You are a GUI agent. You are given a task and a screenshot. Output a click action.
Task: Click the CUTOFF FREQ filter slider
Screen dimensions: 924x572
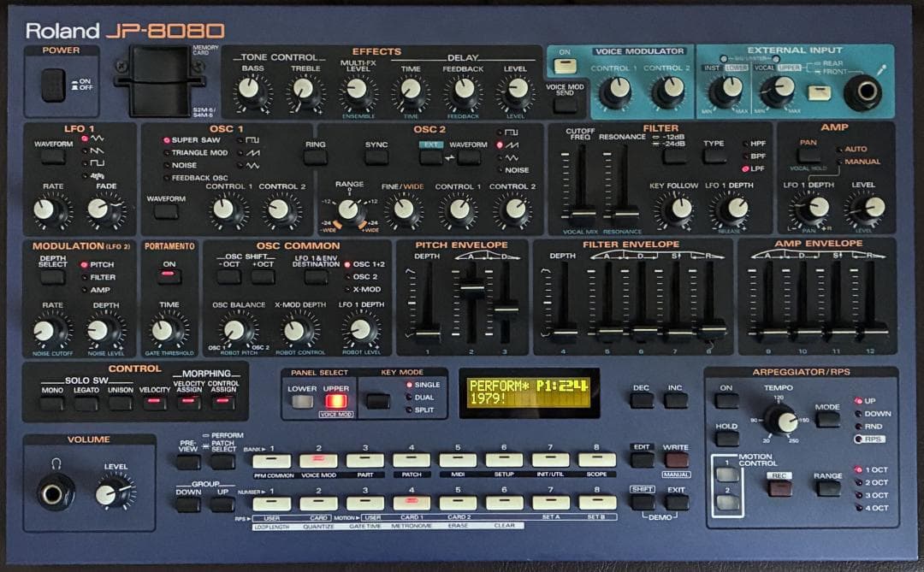[x=583, y=216]
